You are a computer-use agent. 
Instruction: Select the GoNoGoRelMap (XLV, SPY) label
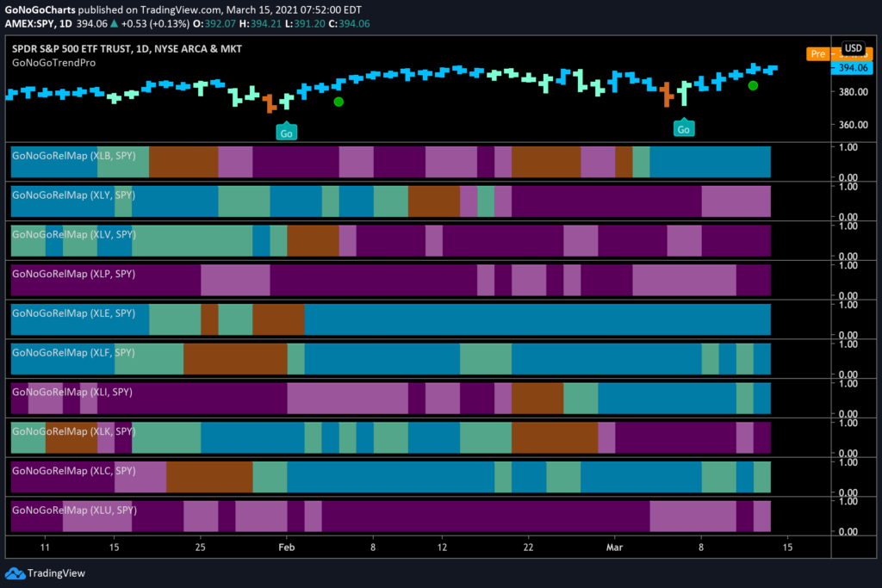74,234
